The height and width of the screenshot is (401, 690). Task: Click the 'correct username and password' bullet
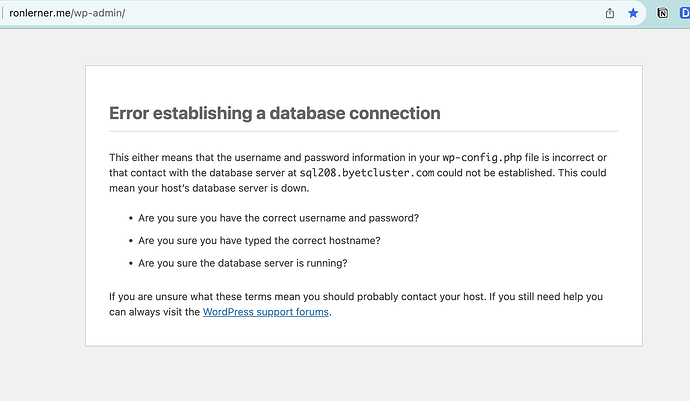278,218
